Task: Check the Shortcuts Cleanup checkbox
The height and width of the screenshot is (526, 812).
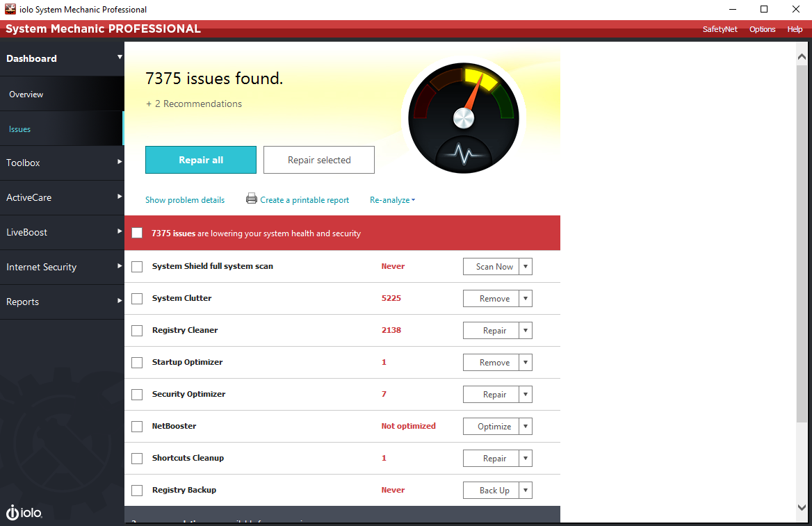Action: tap(137, 459)
